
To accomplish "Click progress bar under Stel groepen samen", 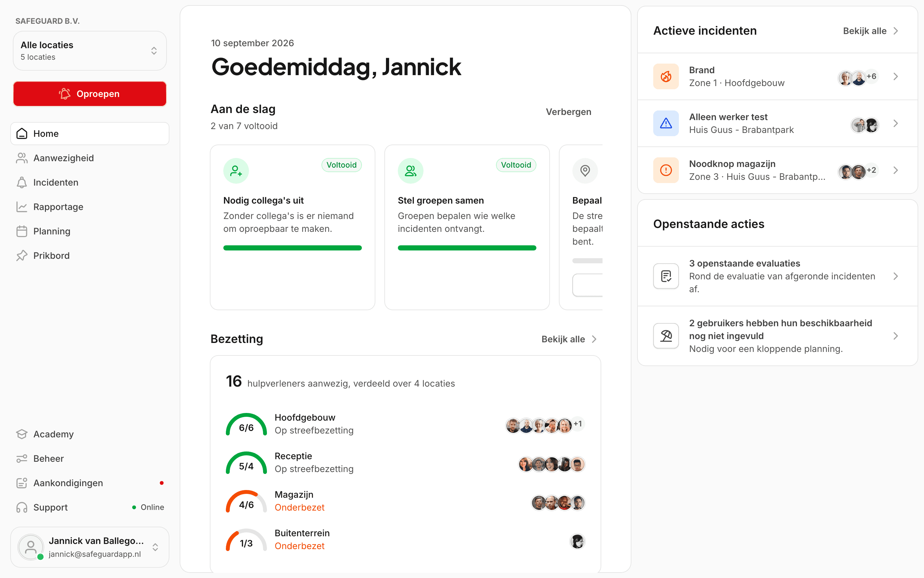I will (467, 248).
